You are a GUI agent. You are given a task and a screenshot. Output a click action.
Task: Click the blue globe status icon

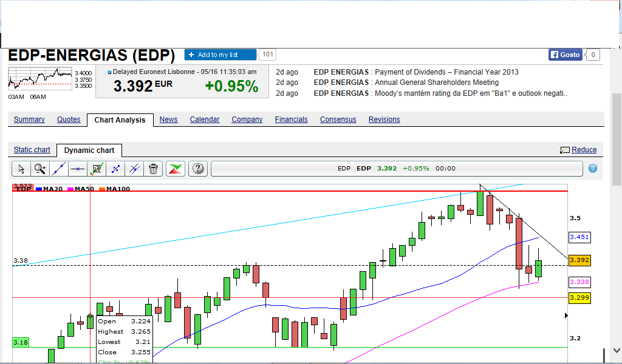593,169
